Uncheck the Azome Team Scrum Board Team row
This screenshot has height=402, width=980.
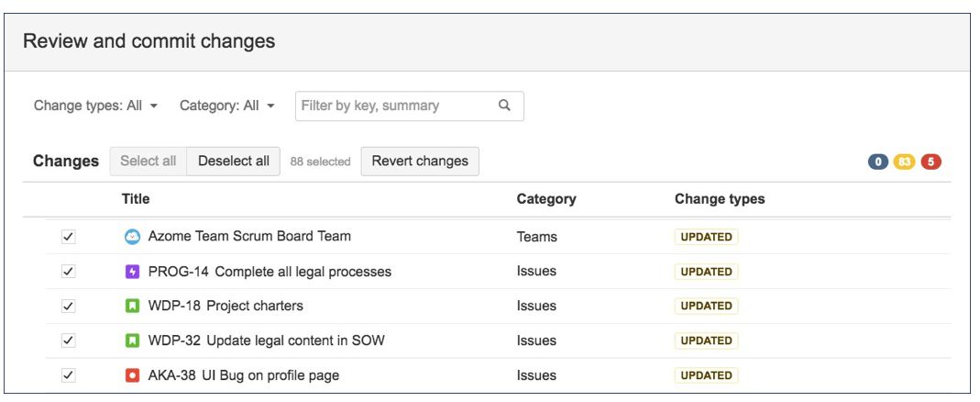(x=68, y=237)
